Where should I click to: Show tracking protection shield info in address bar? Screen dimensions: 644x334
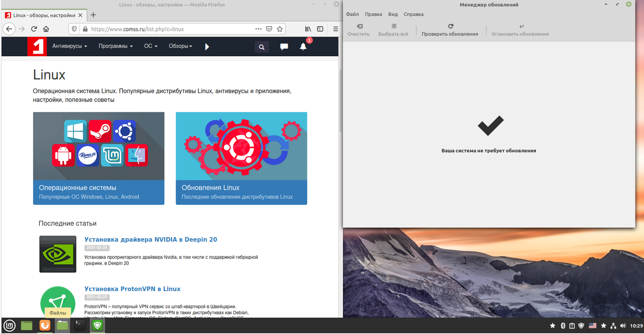74,29
